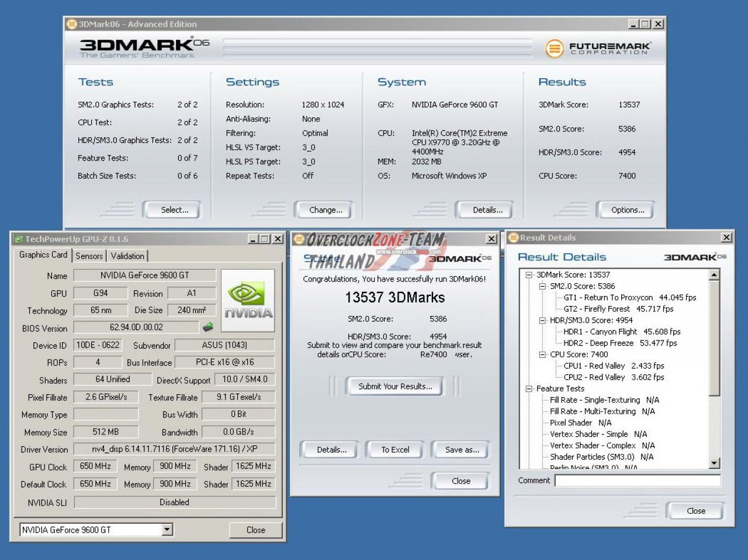Viewport: 748px width, 560px height.
Task: Click the Select... button under Tests
Action: pos(172,210)
